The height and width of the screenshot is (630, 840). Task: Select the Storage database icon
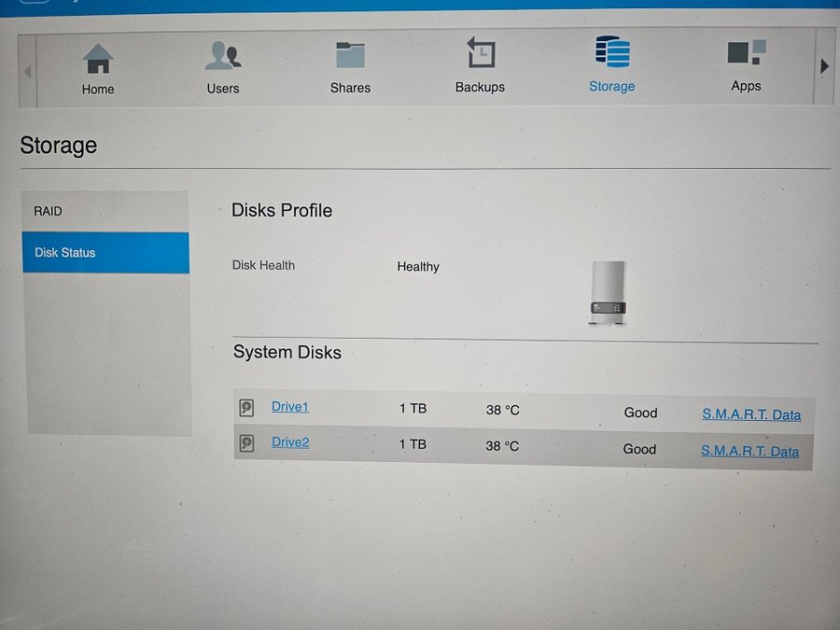[x=611, y=52]
